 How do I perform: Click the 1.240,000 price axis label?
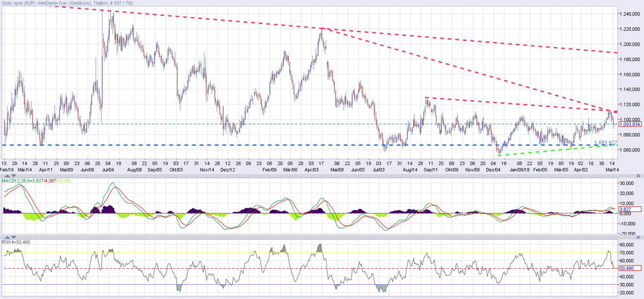pyautogui.click(x=630, y=14)
